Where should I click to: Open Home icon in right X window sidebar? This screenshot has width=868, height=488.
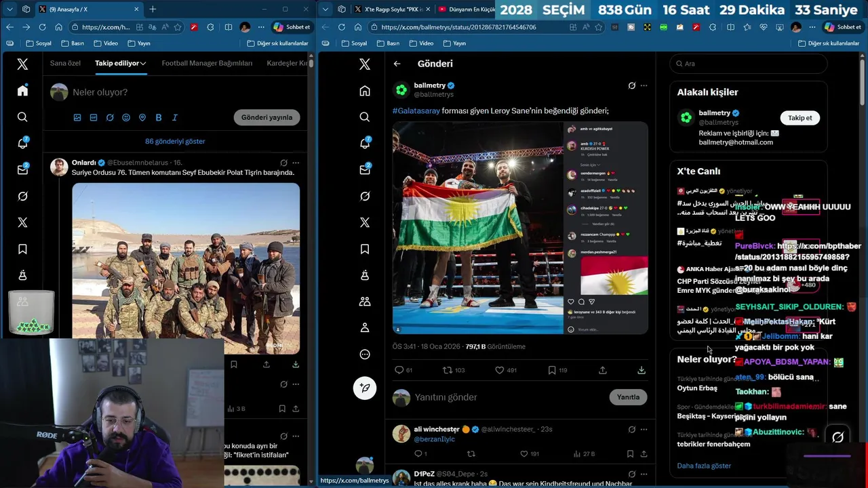365,91
